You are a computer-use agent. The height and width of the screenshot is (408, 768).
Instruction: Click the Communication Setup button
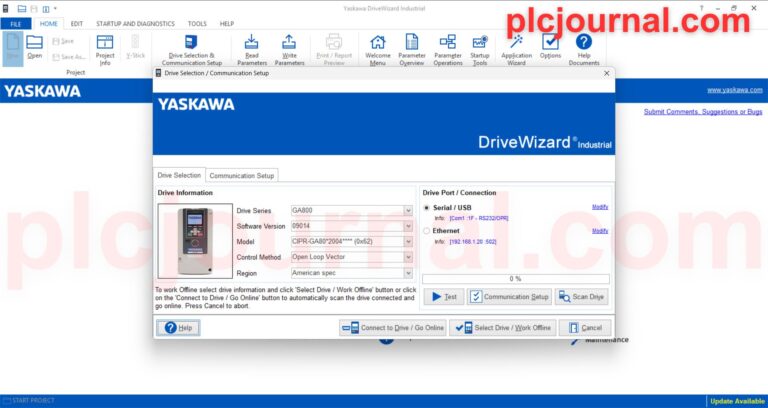509,297
